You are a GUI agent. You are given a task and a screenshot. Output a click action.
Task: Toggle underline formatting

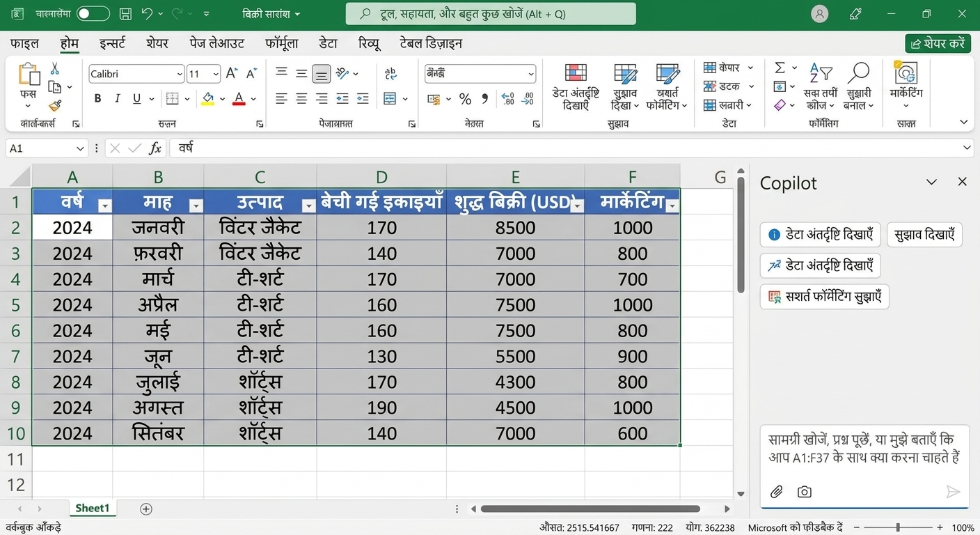[x=136, y=99]
